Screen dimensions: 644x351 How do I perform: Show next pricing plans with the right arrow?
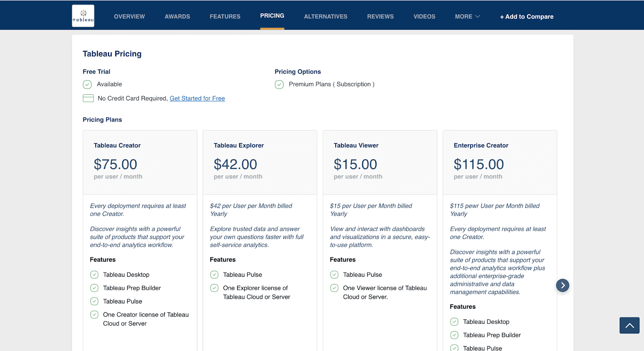(x=563, y=285)
